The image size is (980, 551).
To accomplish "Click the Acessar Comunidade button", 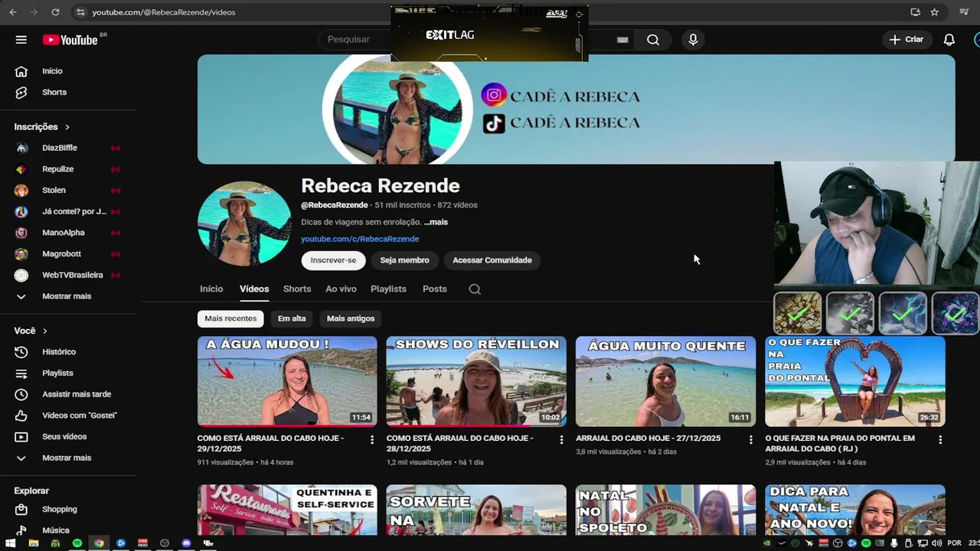I will [x=492, y=260].
